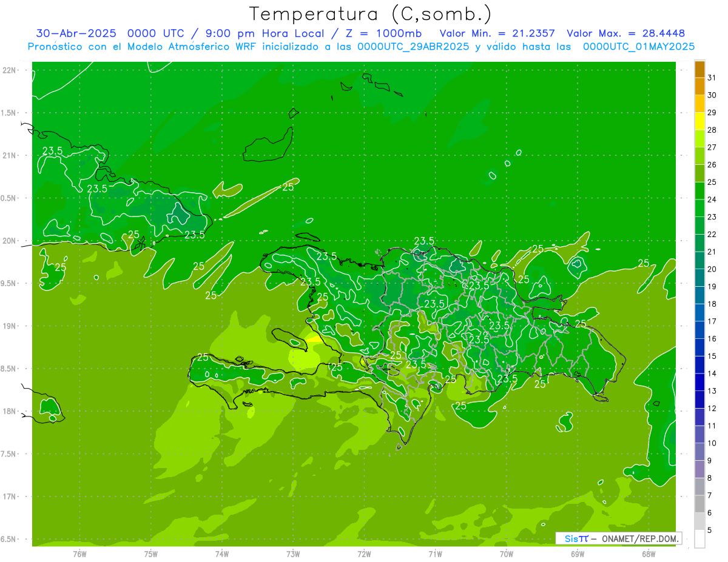The image size is (728, 562).
Task: Click the "17N" latitude axis label
Action: coord(10,497)
